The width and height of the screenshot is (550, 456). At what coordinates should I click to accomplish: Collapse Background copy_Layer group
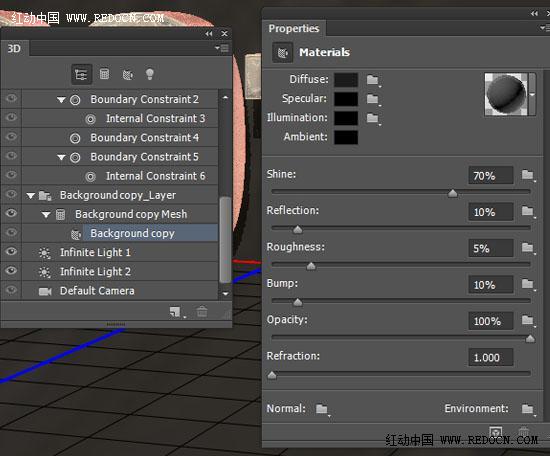(x=31, y=196)
